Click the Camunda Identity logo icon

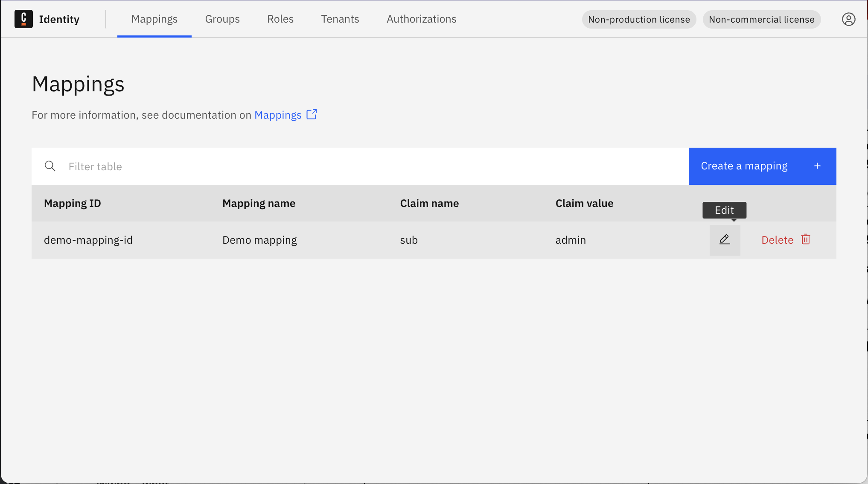tap(23, 19)
